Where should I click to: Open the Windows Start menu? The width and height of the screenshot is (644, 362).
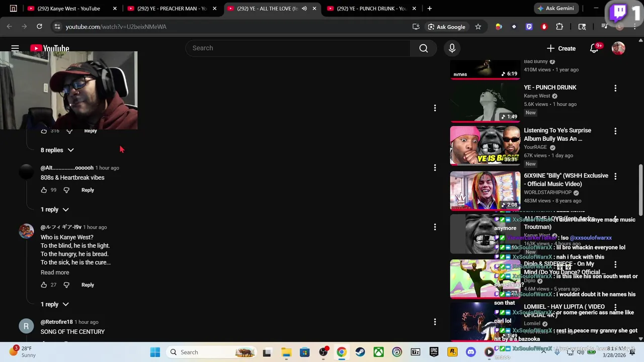tap(155, 352)
